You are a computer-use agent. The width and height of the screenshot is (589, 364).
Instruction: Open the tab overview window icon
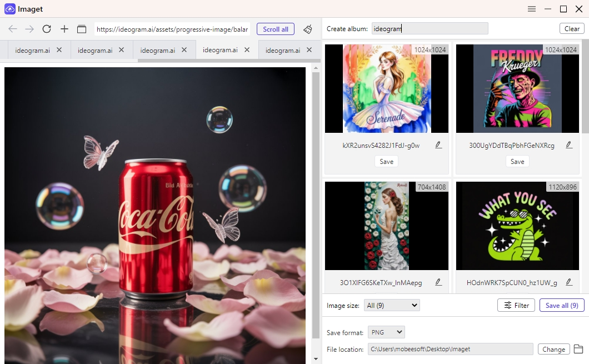tap(82, 29)
